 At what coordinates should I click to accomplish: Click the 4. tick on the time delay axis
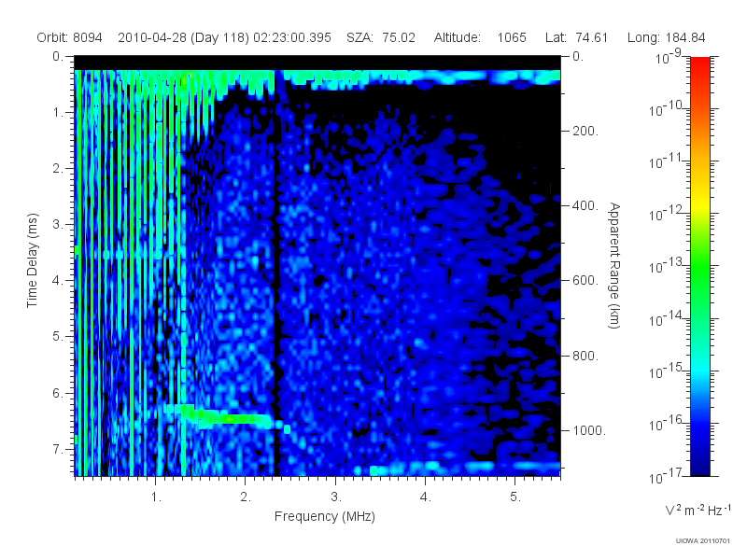pyautogui.click(x=58, y=281)
